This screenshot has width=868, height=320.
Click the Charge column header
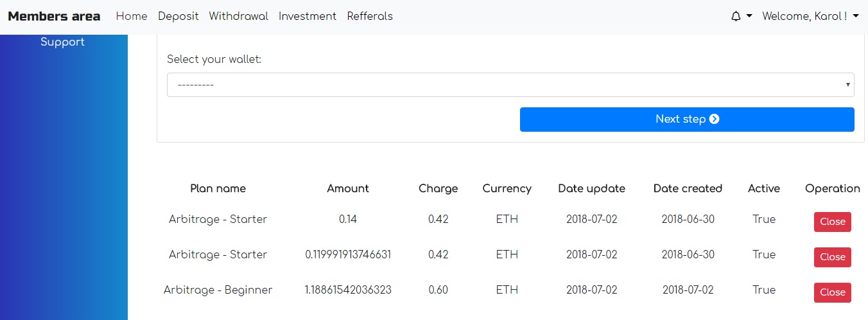coord(438,188)
